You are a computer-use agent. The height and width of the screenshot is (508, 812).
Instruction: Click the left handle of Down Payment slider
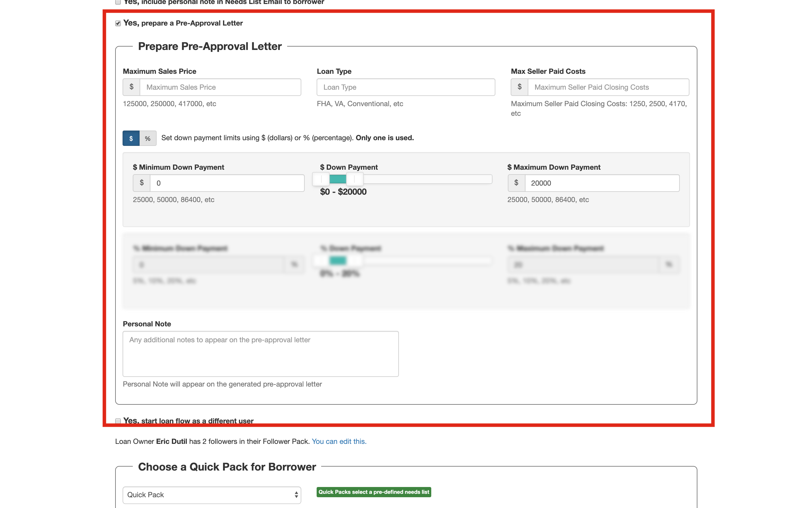pos(321,179)
